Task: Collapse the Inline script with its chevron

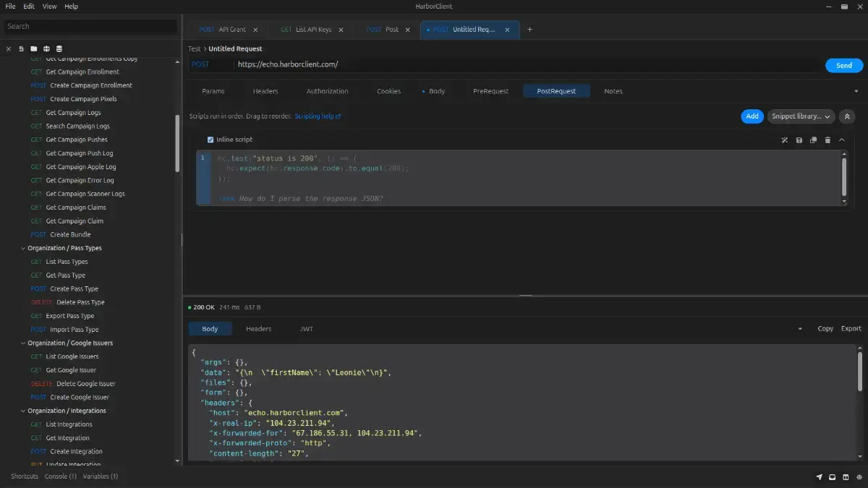Action: pyautogui.click(x=841, y=140)
